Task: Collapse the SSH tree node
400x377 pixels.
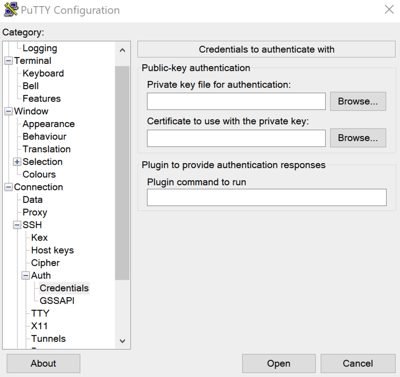Action: click(x=17, y=225)
